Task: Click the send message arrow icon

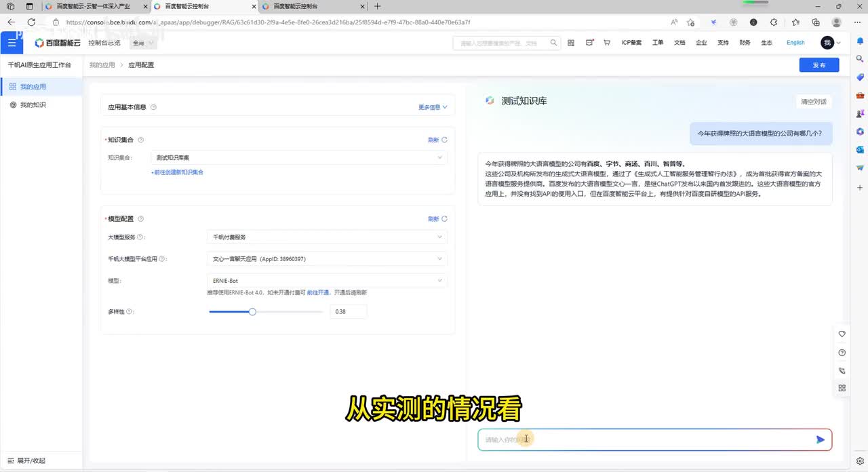Action: tap(820, 439)
